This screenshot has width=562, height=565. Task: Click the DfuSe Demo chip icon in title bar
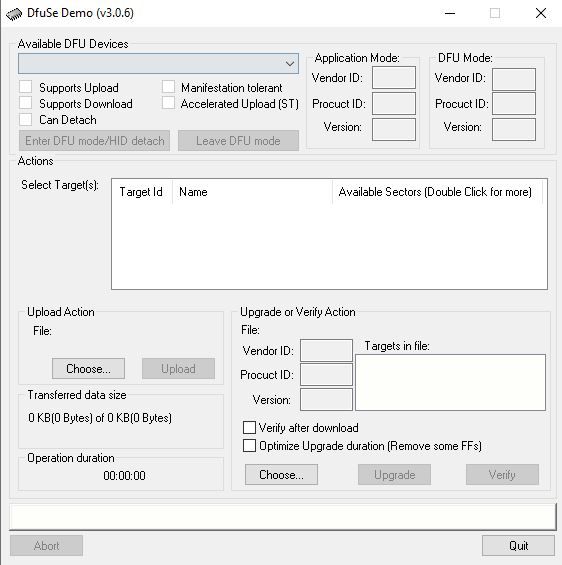(14, 14)
